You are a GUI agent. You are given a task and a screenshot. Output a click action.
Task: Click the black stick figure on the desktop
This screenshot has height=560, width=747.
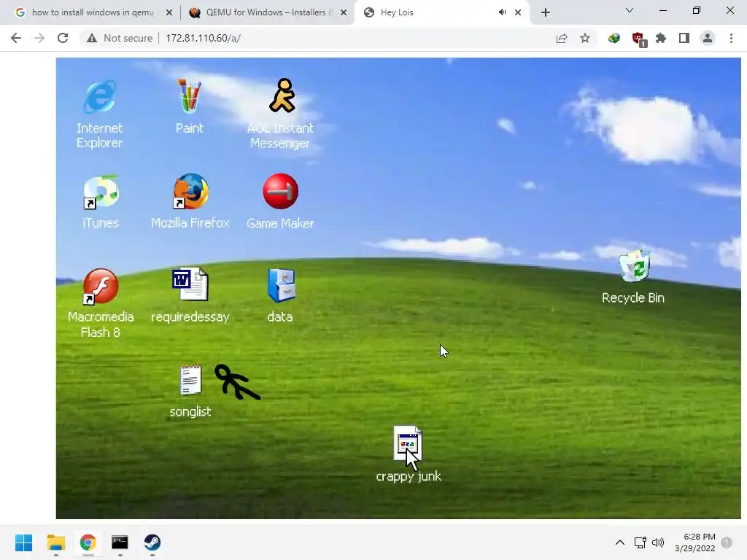237,382
